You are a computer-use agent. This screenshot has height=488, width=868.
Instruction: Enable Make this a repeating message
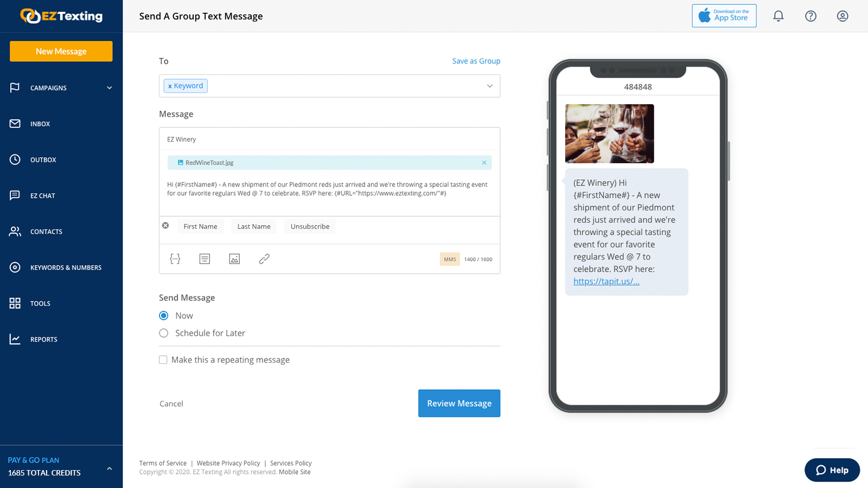click(x=163, y=359)
